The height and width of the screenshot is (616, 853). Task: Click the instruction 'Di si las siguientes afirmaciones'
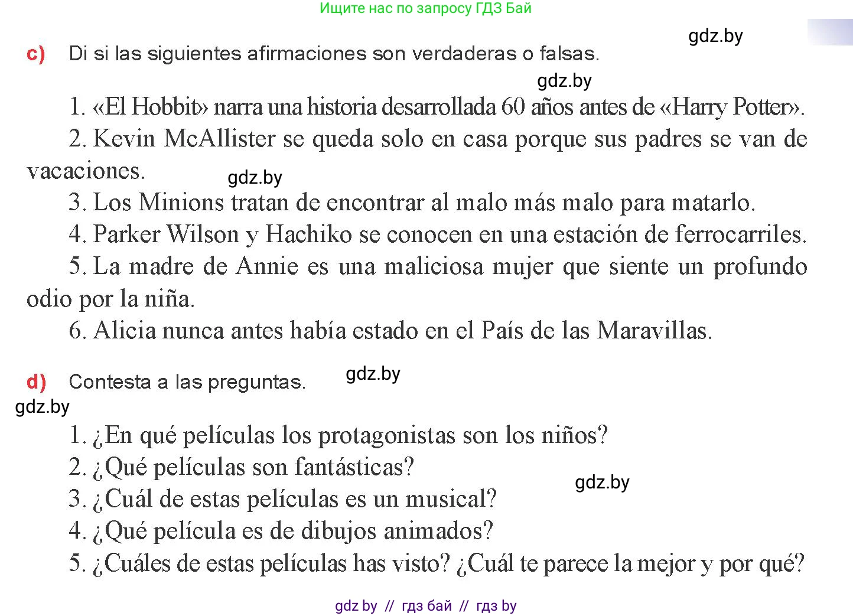[334, 54]
